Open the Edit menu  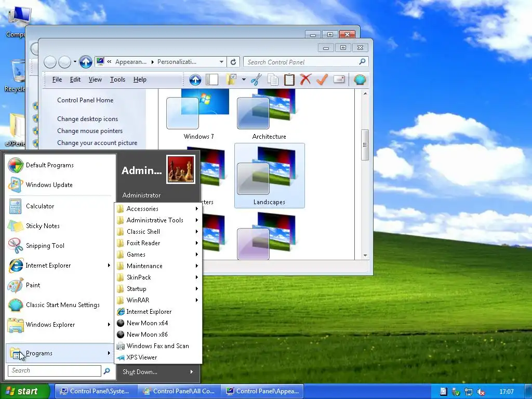[75, 79]
